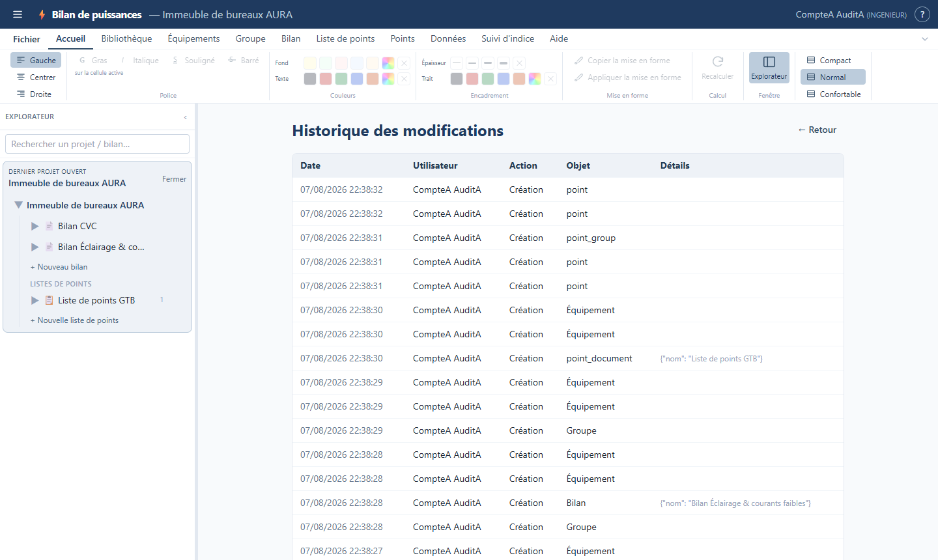Pick the gray Trait border color
Screen dimensions: 938x560
pos(457,79)
